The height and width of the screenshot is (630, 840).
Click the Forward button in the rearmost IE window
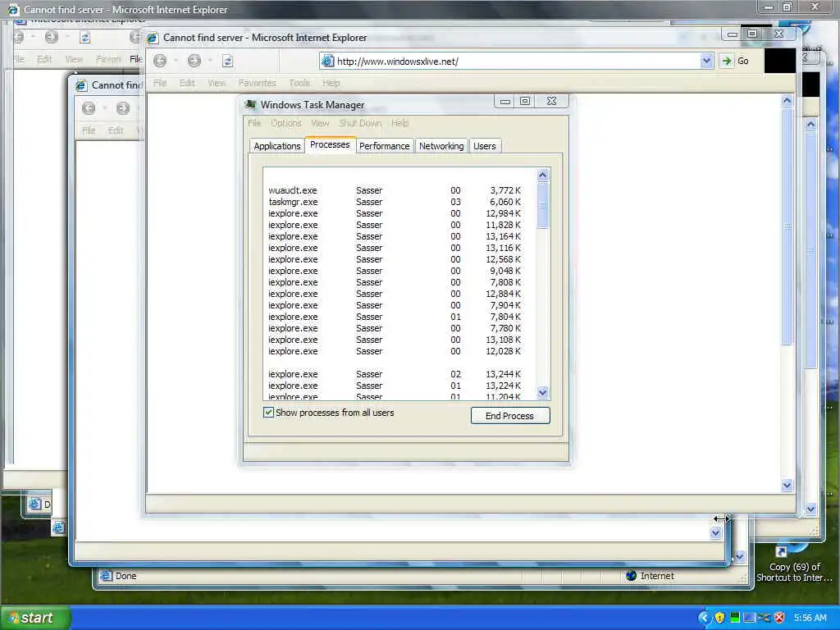click(x=52, y=37)
